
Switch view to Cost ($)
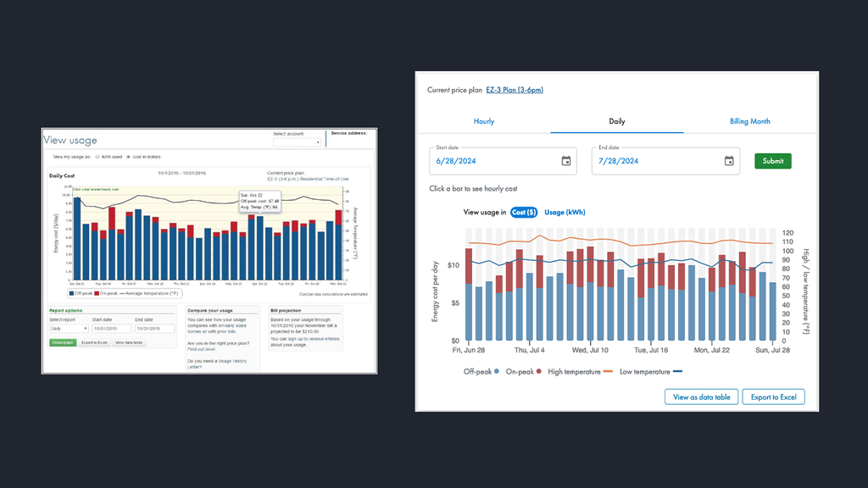[x=524, y=213]
